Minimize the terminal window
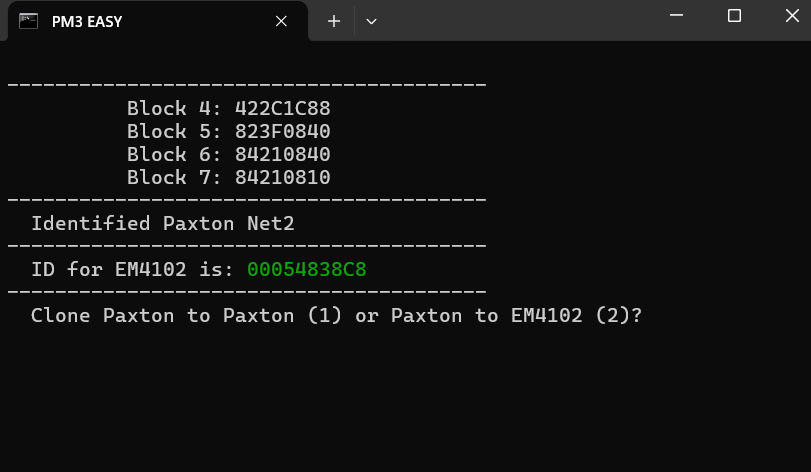The height and width of the screenshot is (472, 811). [677, 16]
